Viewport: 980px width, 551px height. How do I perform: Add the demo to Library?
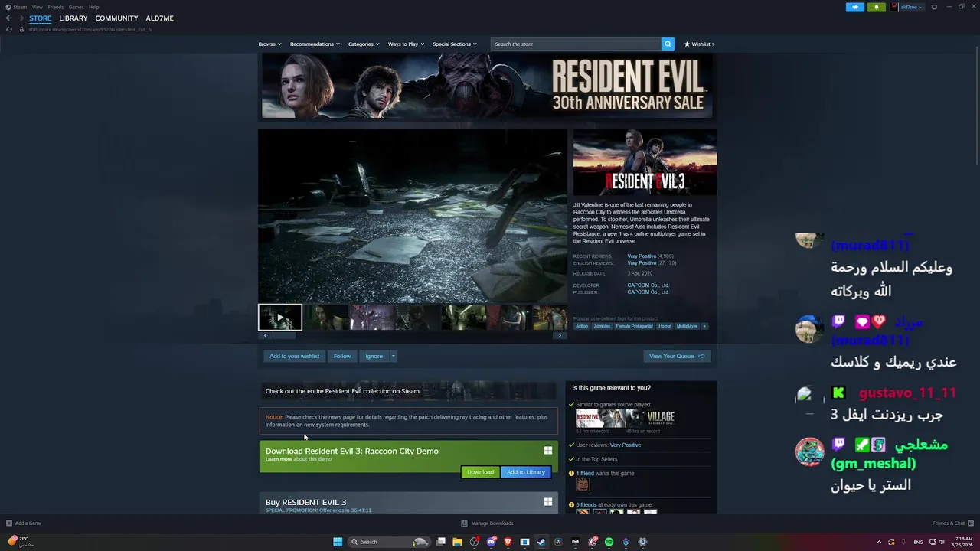coord(526,472)
